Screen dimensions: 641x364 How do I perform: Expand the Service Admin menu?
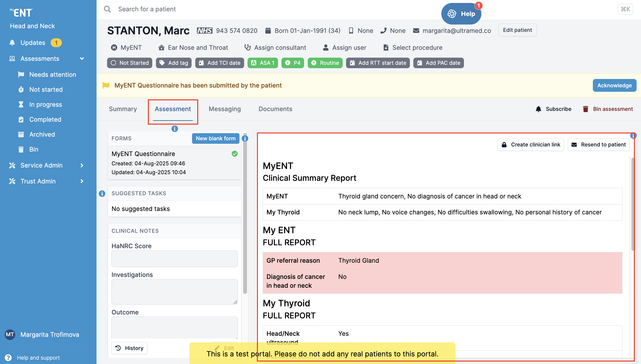tap(82, 165)
